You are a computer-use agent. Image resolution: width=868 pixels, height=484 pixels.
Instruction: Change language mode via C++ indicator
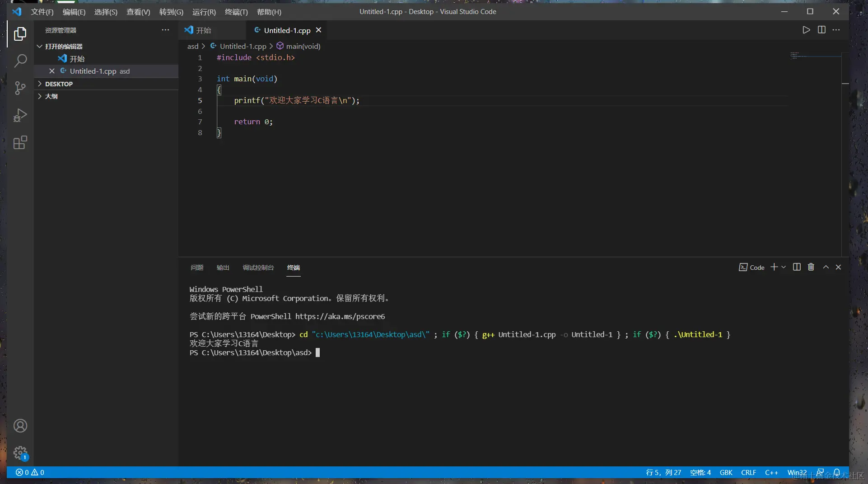point(771,473)
